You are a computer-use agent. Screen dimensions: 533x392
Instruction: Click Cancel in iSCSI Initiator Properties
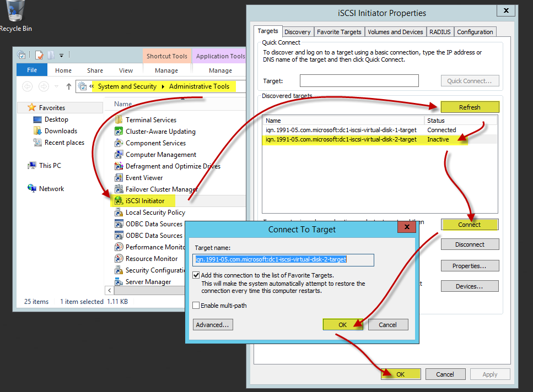click(445, 374)
